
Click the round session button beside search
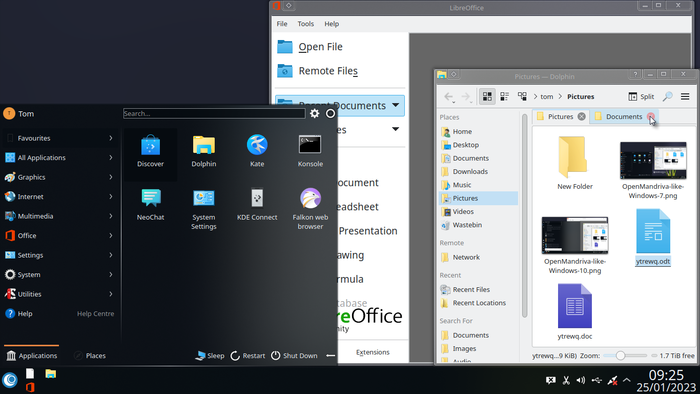click(x=330, y=113)
